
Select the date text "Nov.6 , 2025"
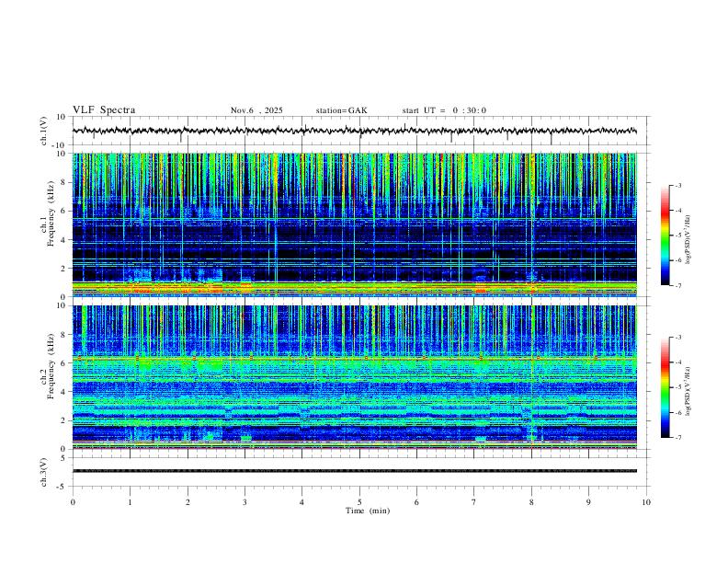[x=256, y=110]
